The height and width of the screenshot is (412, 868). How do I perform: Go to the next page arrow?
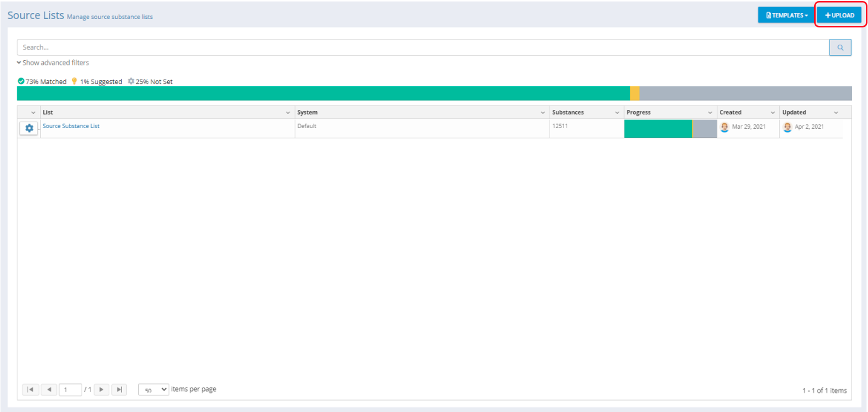[101, 390]
